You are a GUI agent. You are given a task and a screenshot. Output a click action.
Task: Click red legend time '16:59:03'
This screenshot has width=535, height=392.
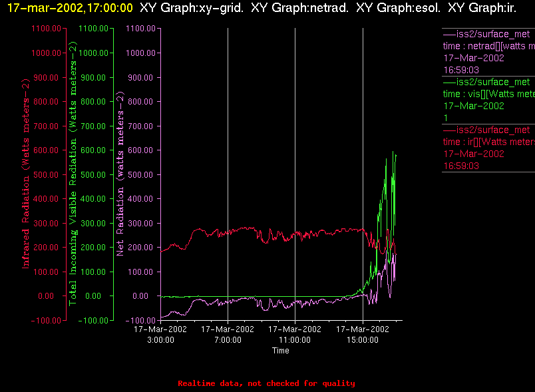point(461,166)
